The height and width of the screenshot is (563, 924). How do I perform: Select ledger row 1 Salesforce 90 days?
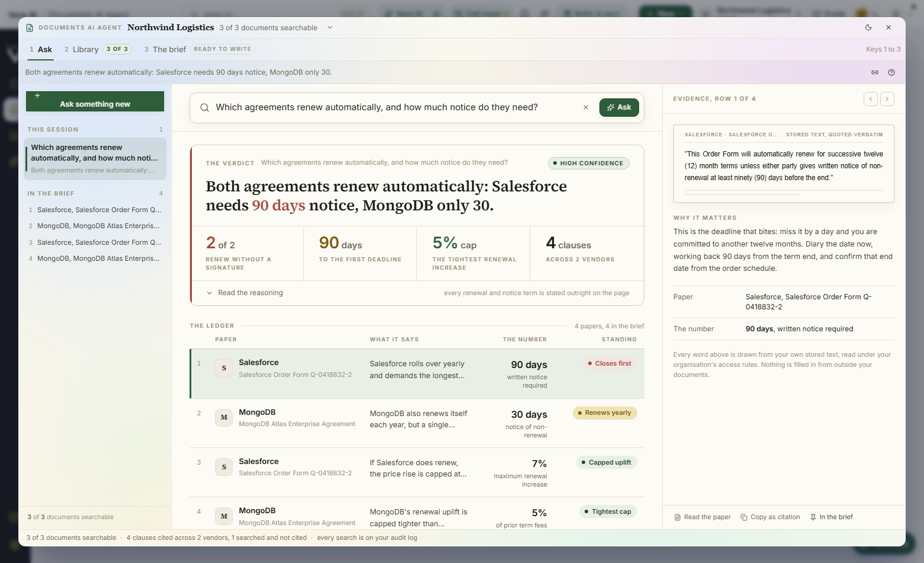417,373
